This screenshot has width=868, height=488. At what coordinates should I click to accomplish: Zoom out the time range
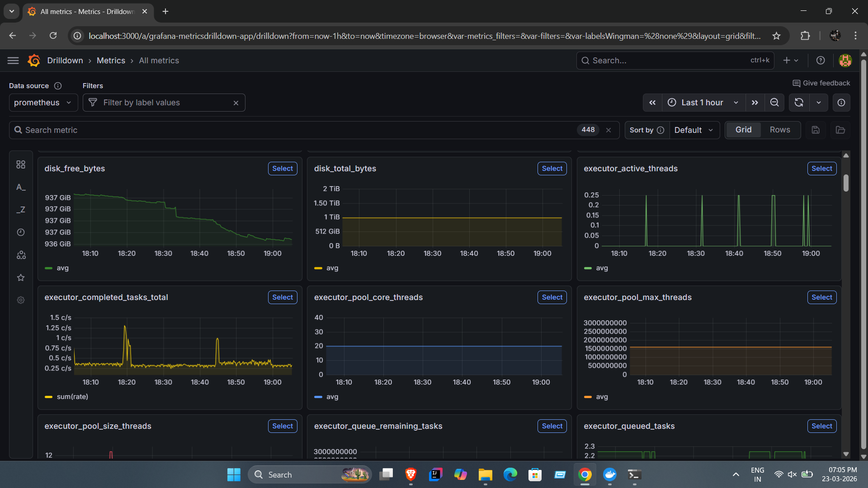[774, 103]
